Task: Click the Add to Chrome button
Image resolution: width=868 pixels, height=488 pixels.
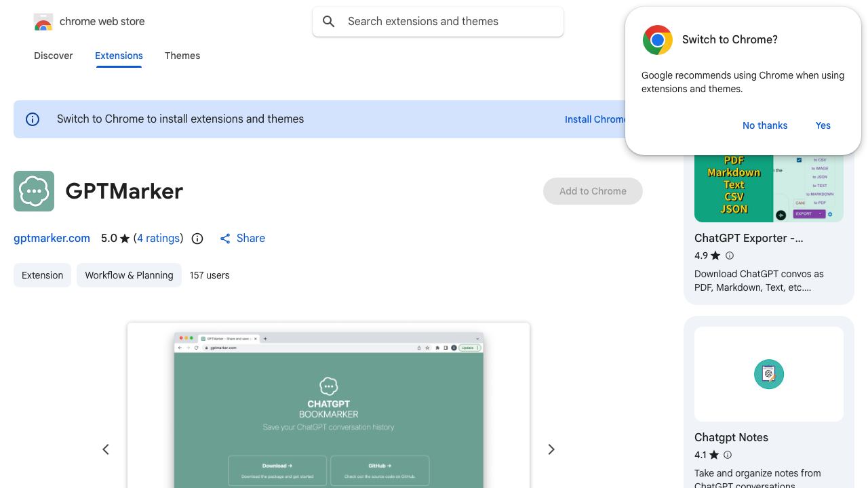Action: 593,191
